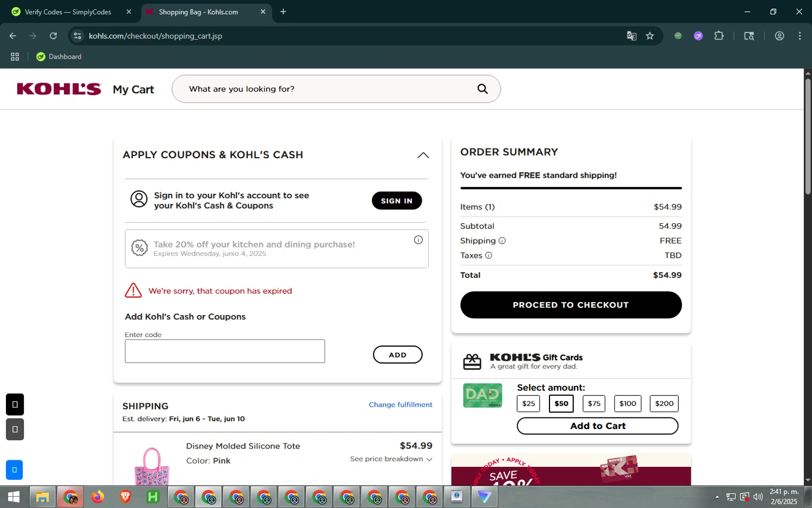812x508 pixels.
Task: Show hidden system tray icons
Action: click(x=717, y=497)
